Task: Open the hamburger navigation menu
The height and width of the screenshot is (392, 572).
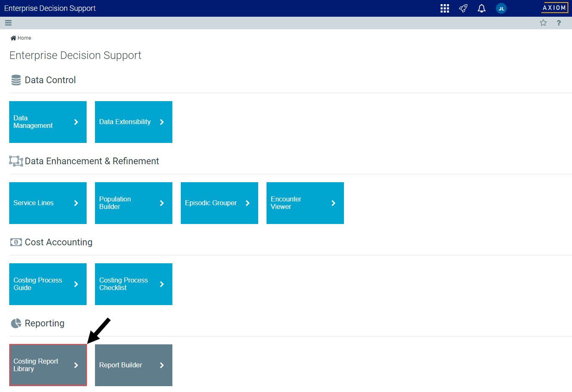Action: (8, 23)
